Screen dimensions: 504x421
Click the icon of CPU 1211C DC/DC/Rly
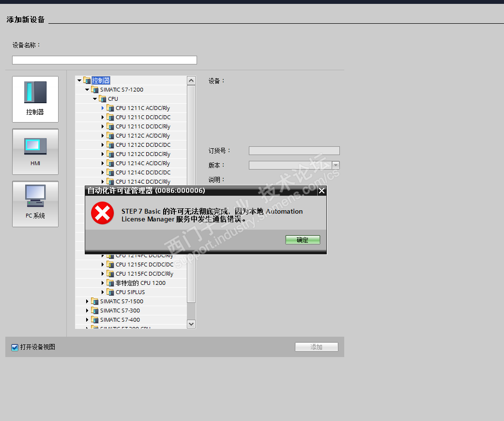click(110, 126)
